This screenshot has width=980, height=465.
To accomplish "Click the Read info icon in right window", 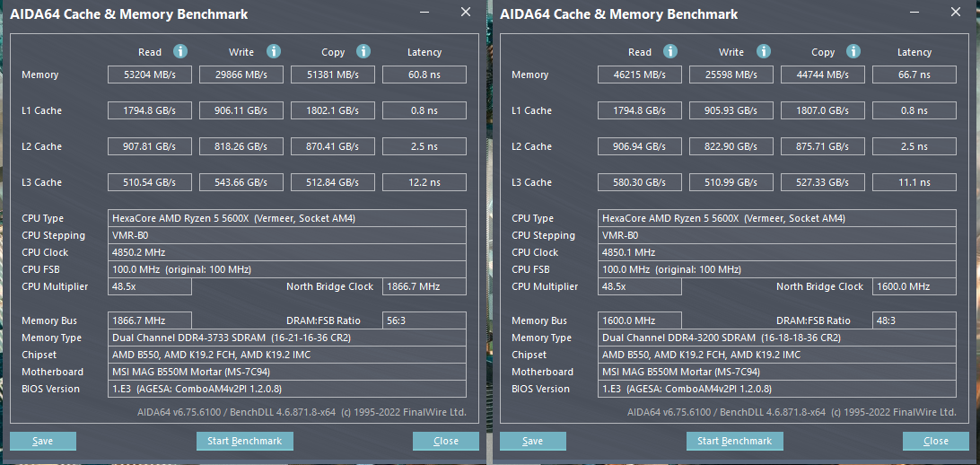I will [670, 51].
